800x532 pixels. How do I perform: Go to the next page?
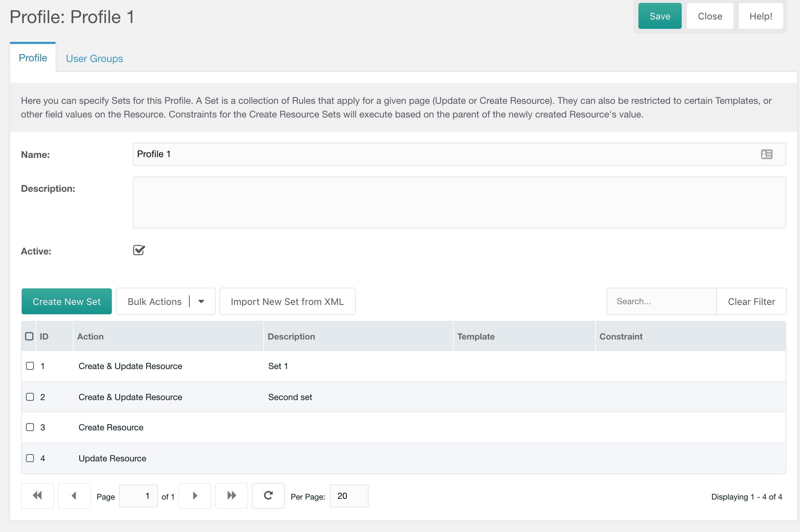[194, 496]
